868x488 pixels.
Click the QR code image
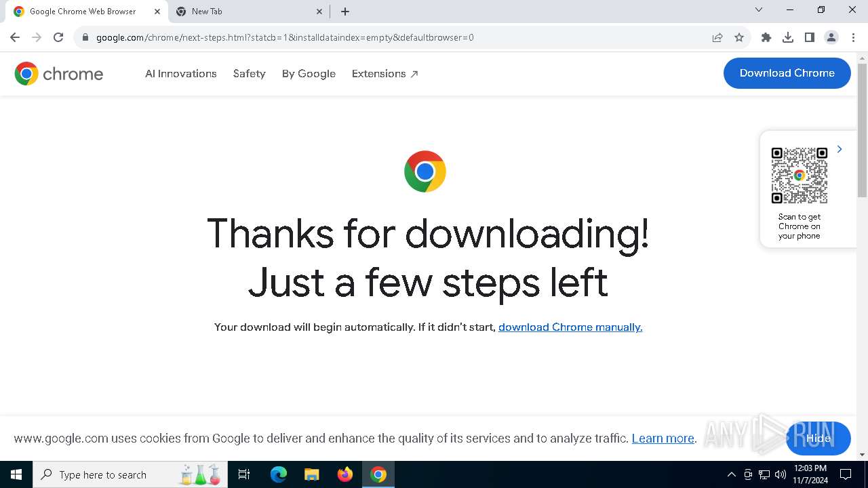click(800, 176)
